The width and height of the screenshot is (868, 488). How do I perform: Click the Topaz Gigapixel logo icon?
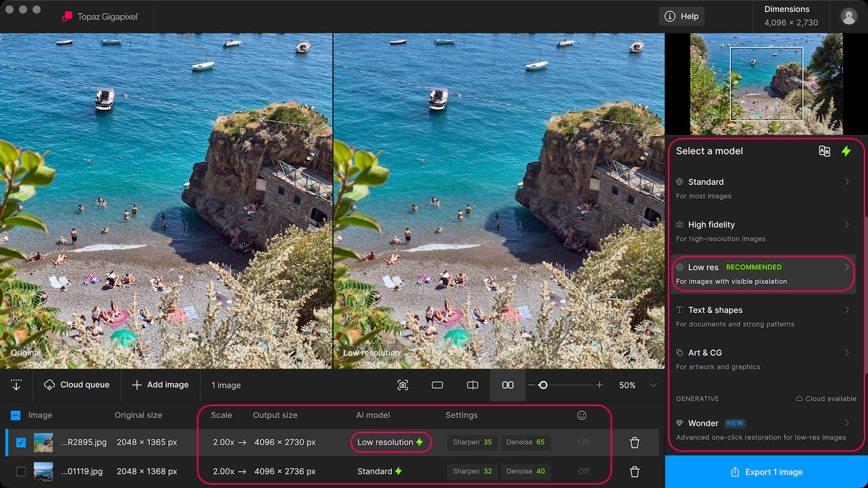pyautogui.click(x=67, y=16)
